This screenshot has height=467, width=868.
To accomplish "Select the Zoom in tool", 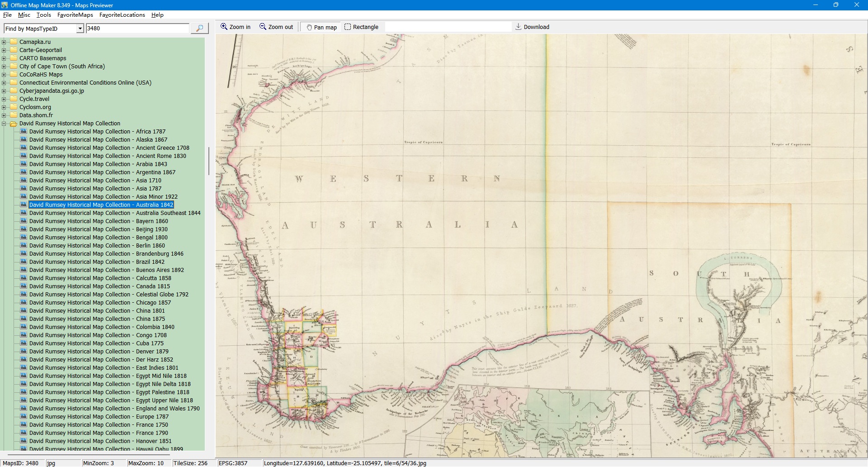I will click(235, 27).
